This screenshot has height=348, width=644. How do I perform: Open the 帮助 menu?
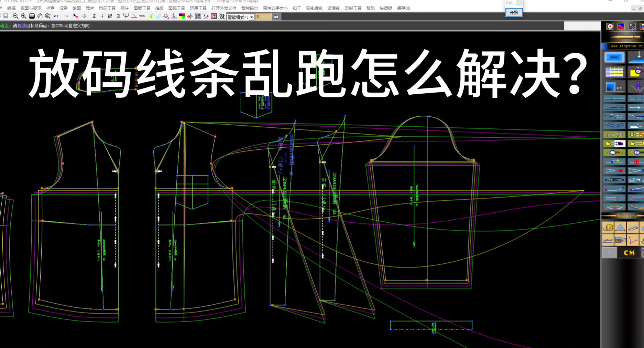tap(370, 8)
